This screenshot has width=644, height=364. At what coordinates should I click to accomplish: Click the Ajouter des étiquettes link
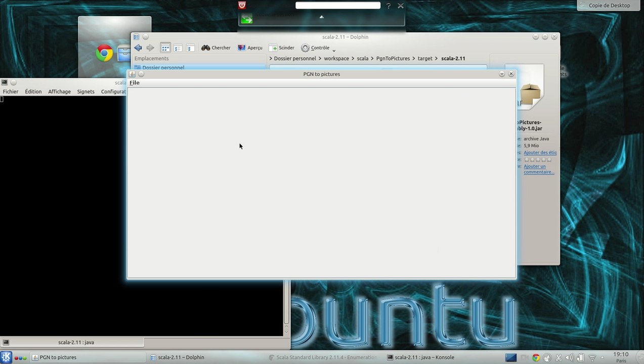coord(540,153)
